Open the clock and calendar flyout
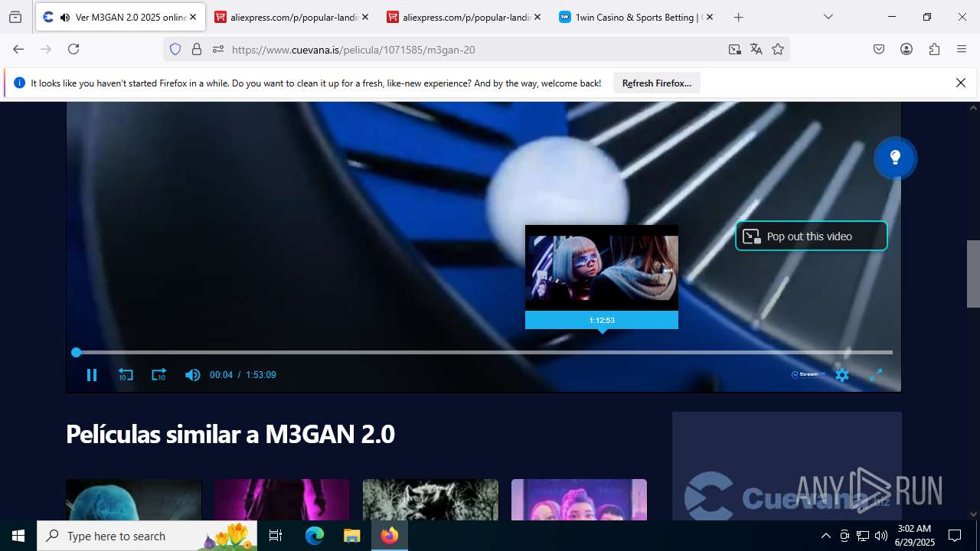Image resolution: width=980 pixels, height=551 pixels. [914, 536]
